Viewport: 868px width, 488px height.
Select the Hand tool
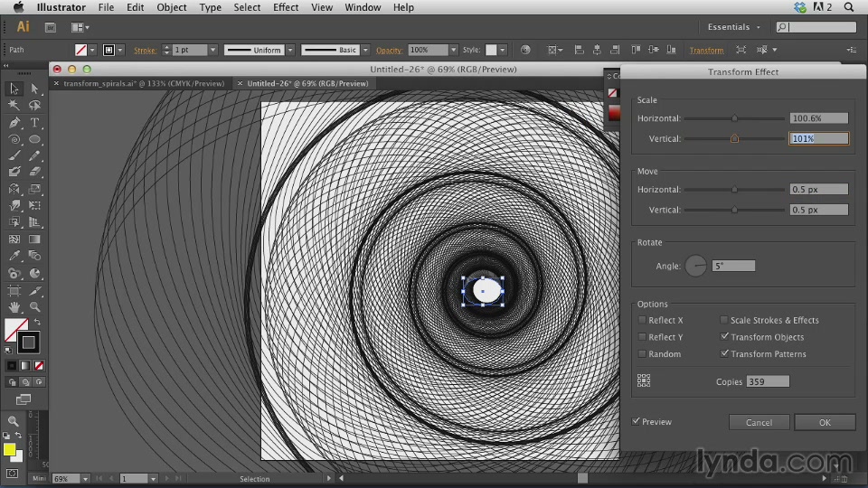14,307
